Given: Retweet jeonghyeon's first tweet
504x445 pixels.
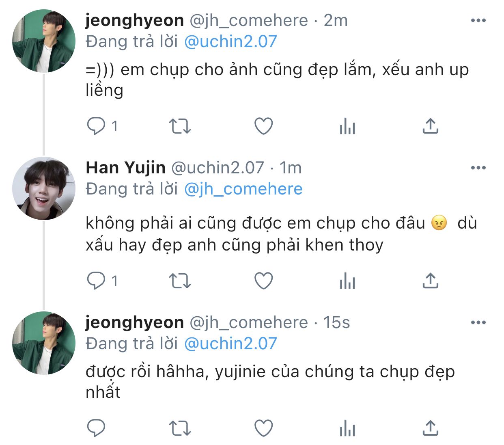Looking at the screenshot, I should pyautogui.click(x=180, y=126).
